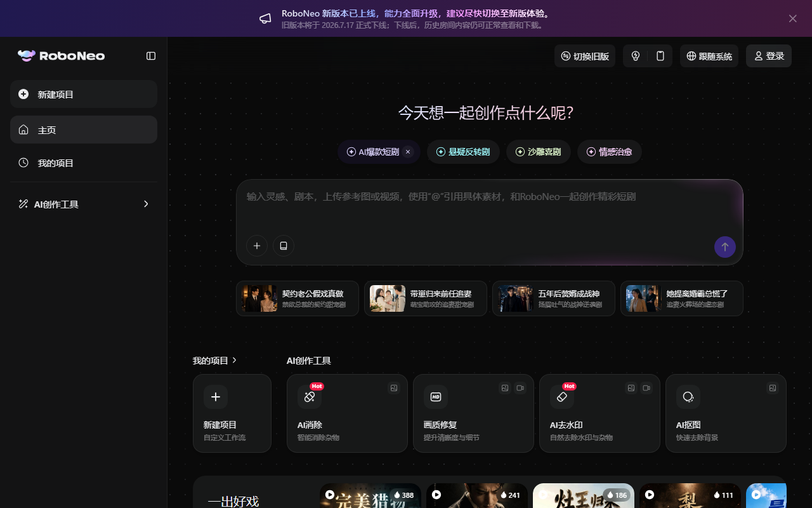Click the 今天想一起创作点什么呢 heading
812x508 pixels.
[486, 113]
